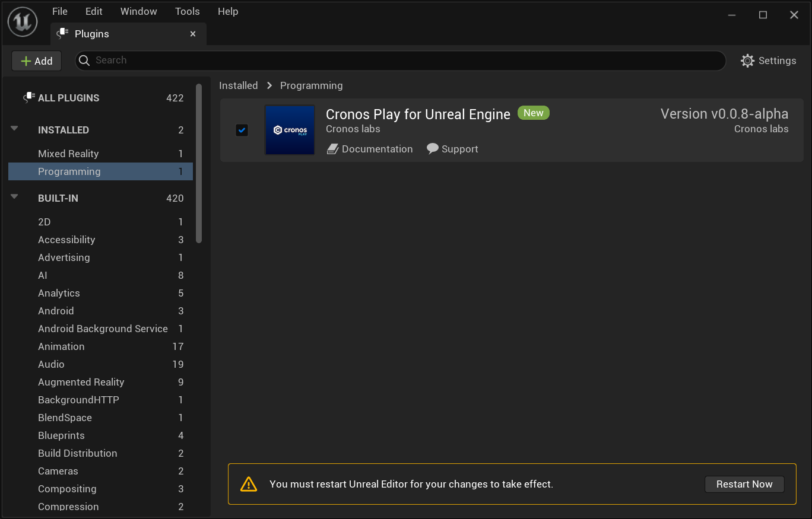The width and height of the screenshot is (812, 519).
Task: Close the Plugins tab
Action: tap(193, 34)
